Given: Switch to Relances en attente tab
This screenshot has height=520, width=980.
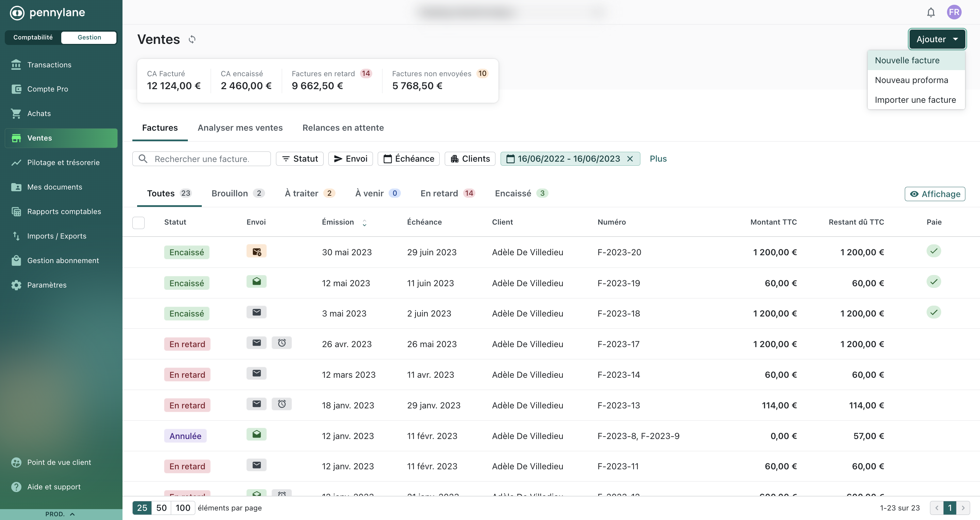Looking at the screenshot, I should [x=343, y=128].
